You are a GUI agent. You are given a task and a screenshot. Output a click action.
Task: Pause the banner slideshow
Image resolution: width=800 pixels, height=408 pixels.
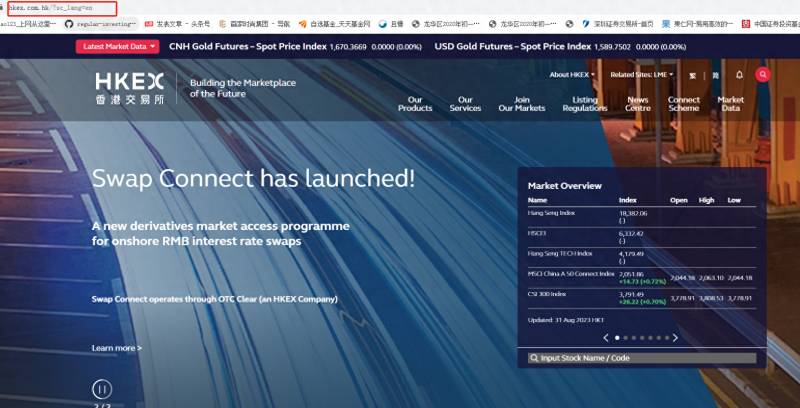coord(102,390)
